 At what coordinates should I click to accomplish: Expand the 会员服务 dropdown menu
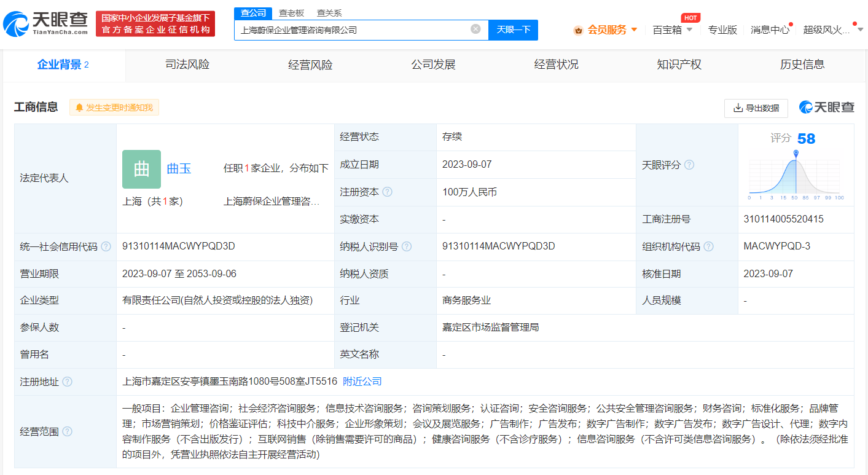606,29
